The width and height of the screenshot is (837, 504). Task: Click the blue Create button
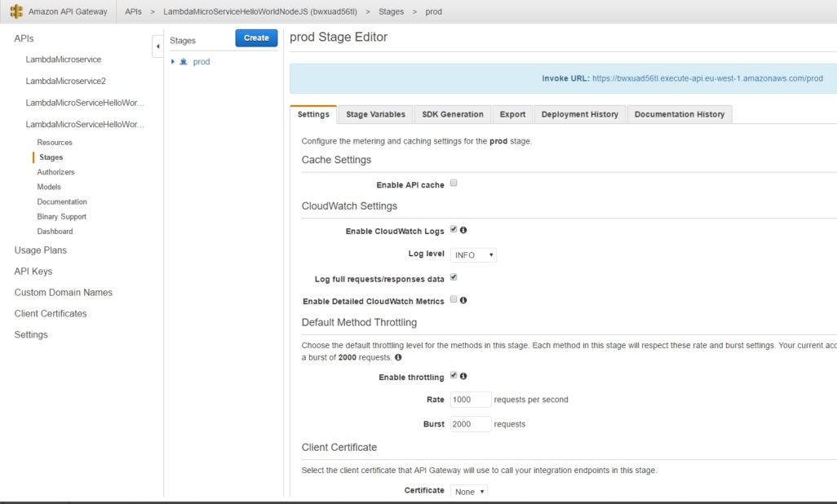click(256, 38)
